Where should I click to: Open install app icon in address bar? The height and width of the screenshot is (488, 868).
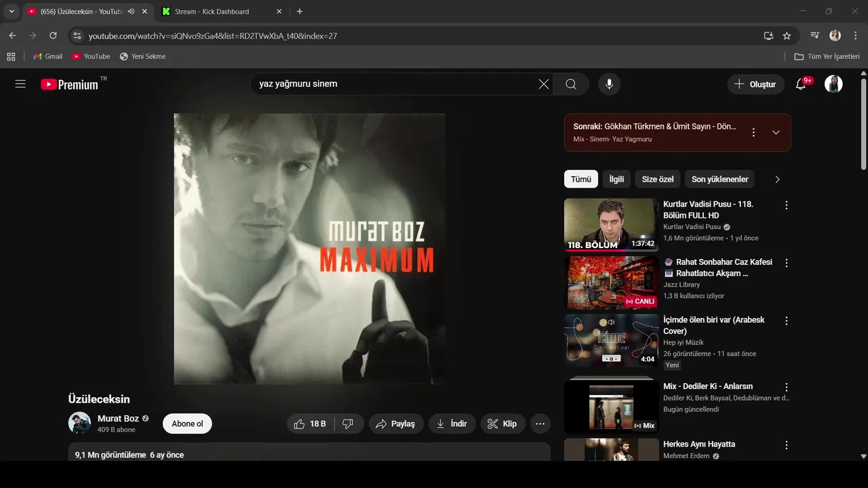[768, 36]
